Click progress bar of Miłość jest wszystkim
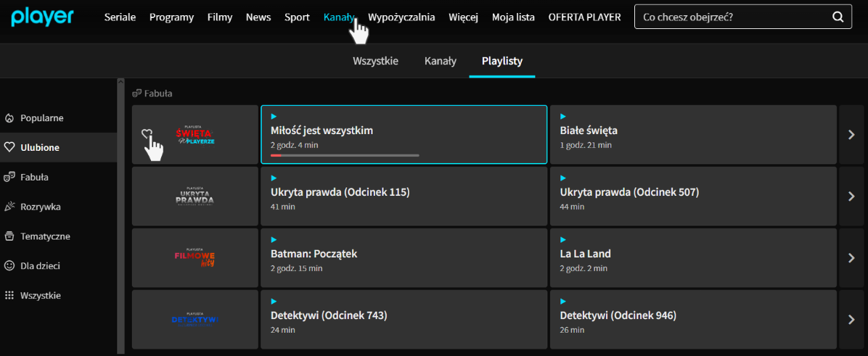Viewport: 868px width, 356px height. tap(345, 155)
